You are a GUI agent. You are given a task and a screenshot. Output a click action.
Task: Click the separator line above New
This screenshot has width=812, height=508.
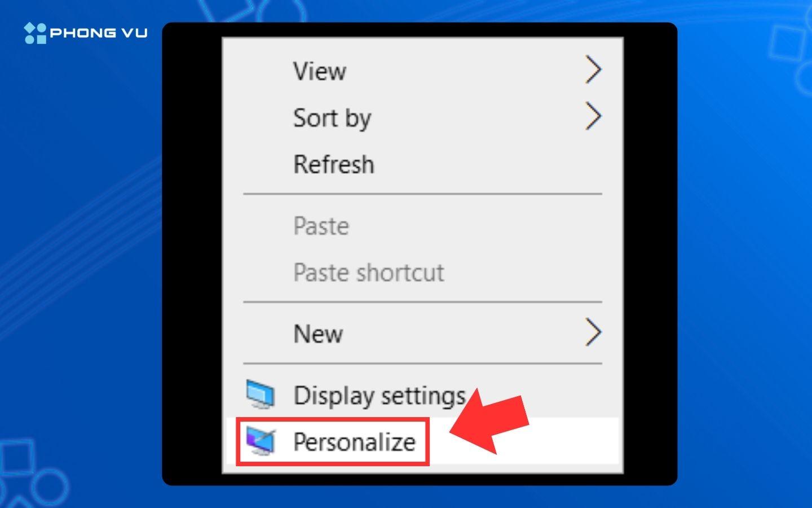423,302
